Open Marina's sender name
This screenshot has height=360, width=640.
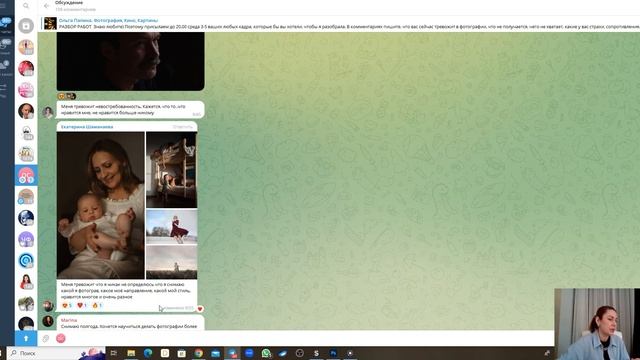(x=69, y=320)
